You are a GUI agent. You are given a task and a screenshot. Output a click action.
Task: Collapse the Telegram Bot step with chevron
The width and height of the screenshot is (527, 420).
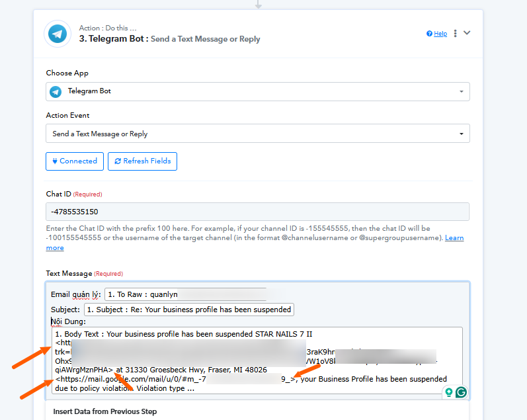[467, 33]
